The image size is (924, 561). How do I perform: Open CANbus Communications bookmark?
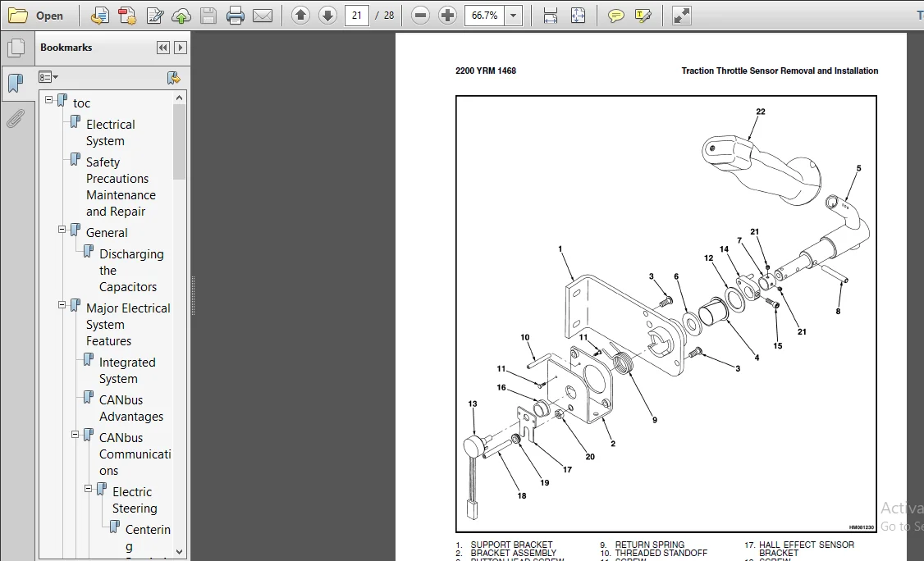pyautogui.click(x=135, y=454)
